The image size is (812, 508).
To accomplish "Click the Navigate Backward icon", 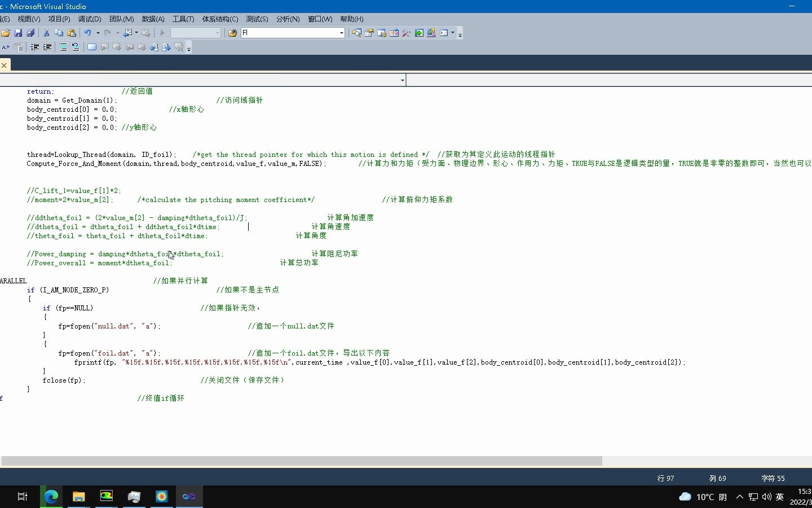I will click(127, 33).
